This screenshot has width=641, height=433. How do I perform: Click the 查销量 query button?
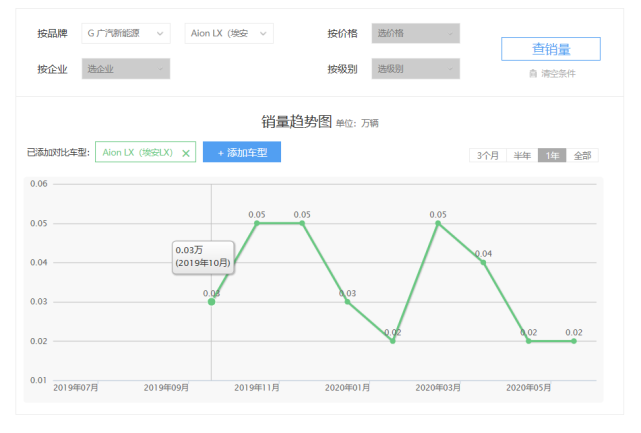coord(551,49)
